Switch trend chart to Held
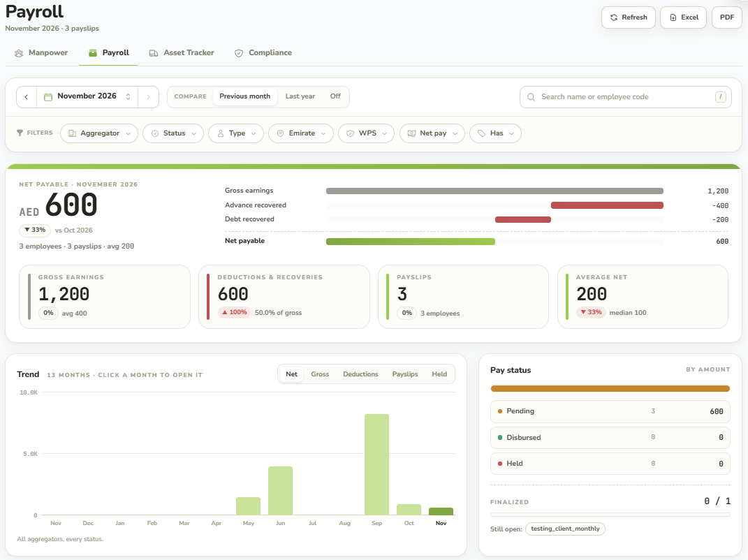Viewport: 748px width, 560px height. point(439,374)
